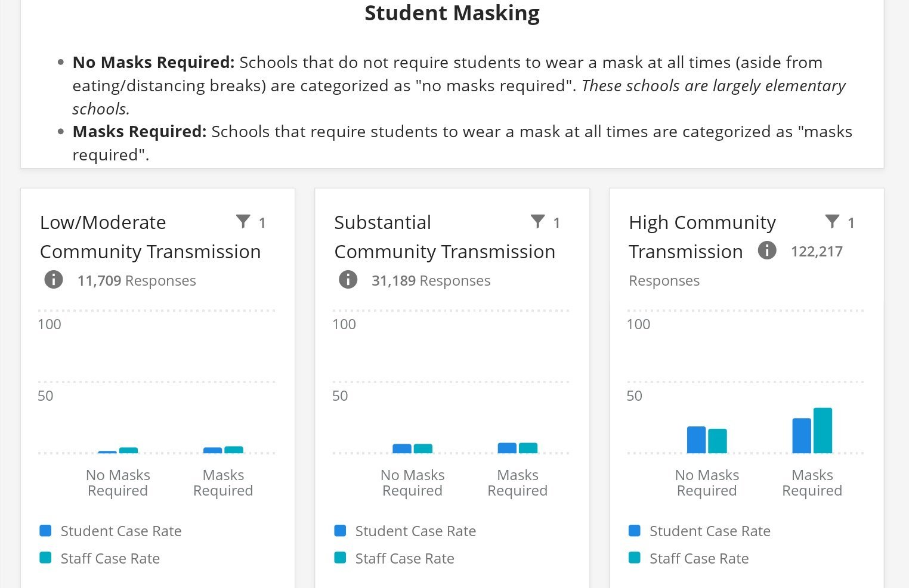Click staff bar for No Masks Required in High chart
This screenshot has width=909, height=588.
point(718,441)
